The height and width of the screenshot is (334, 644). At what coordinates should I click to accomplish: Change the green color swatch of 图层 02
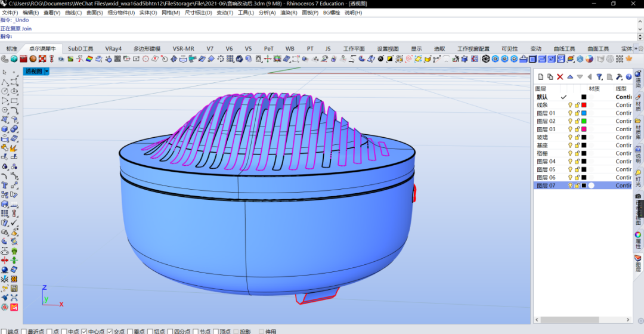pyautogui.click(x=584, y=121)
